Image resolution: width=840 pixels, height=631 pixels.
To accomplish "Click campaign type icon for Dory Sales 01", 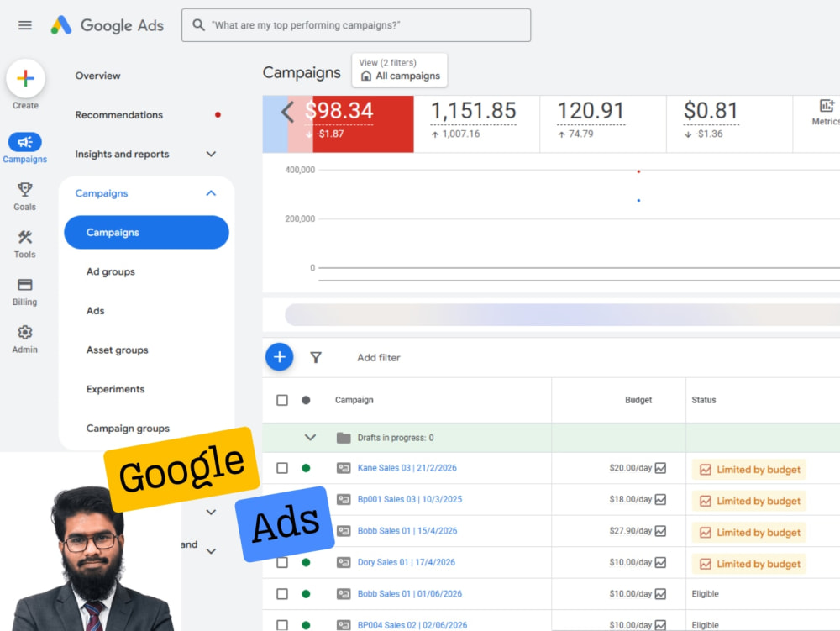I will click(x=344, y=562).
